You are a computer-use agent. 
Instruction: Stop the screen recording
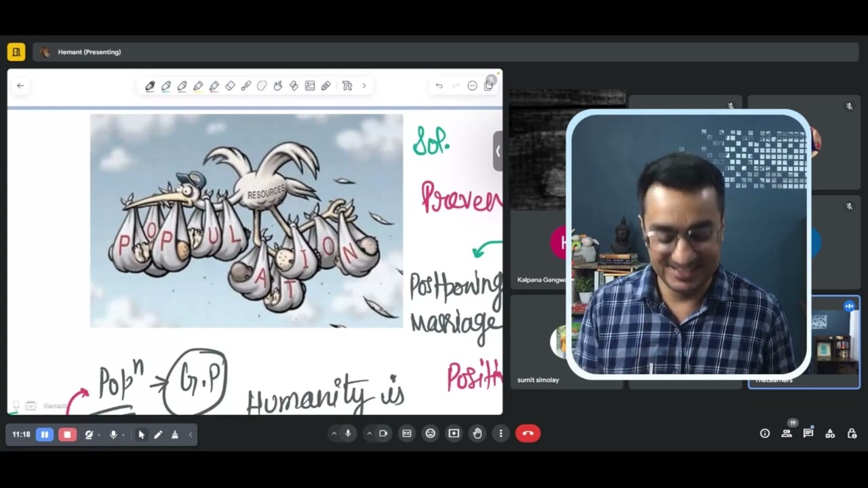[x=67, y=434]
